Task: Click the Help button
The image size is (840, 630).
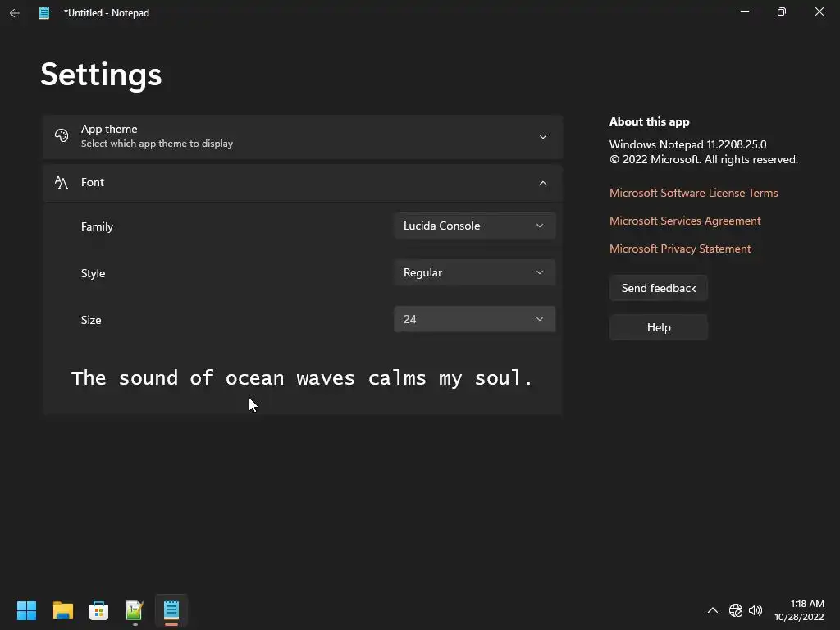Action: click(659, 327)
